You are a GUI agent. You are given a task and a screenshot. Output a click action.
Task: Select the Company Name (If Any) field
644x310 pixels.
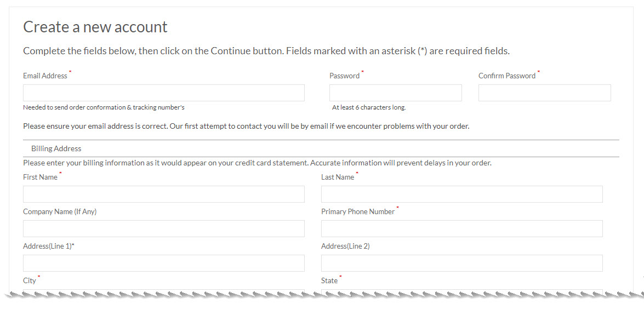[x=163, y=229]
